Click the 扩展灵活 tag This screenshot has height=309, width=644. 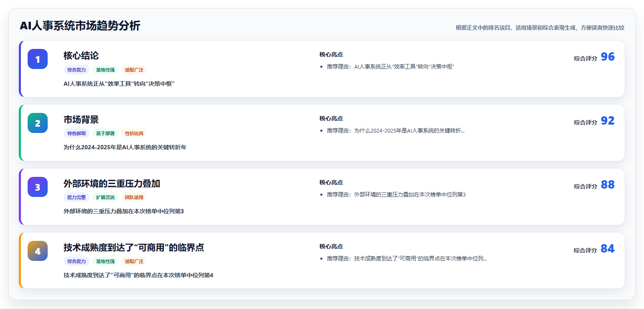[x=105, y=197]
